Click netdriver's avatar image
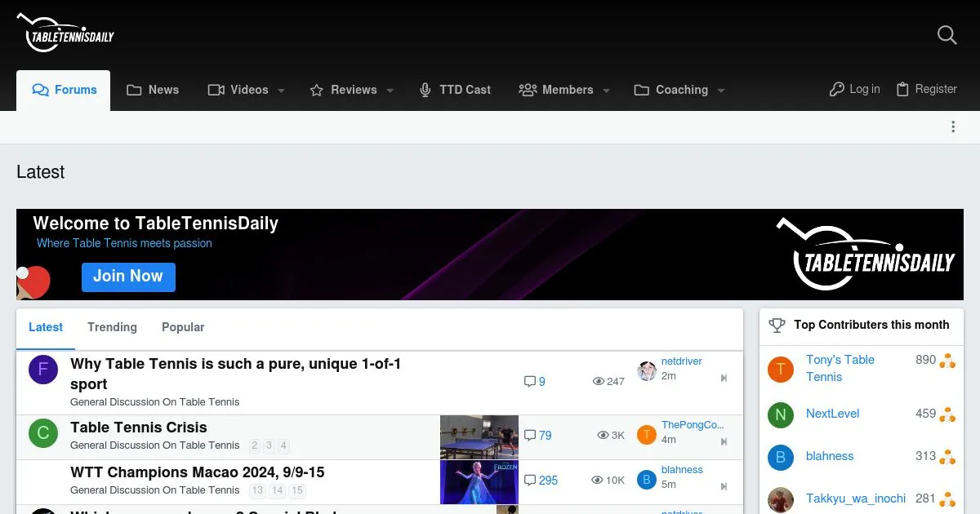This screenshot has height=514, width=980. point(647,371)
